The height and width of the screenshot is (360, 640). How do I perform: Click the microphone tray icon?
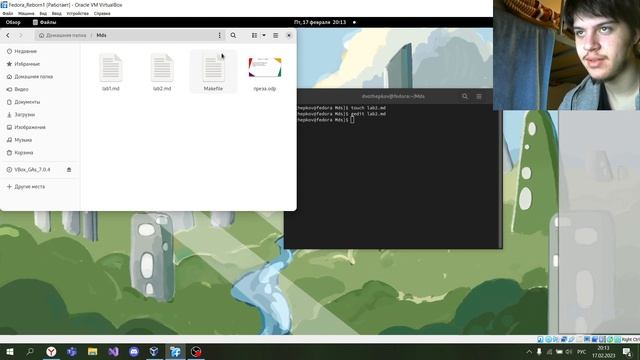coord(539,351)
